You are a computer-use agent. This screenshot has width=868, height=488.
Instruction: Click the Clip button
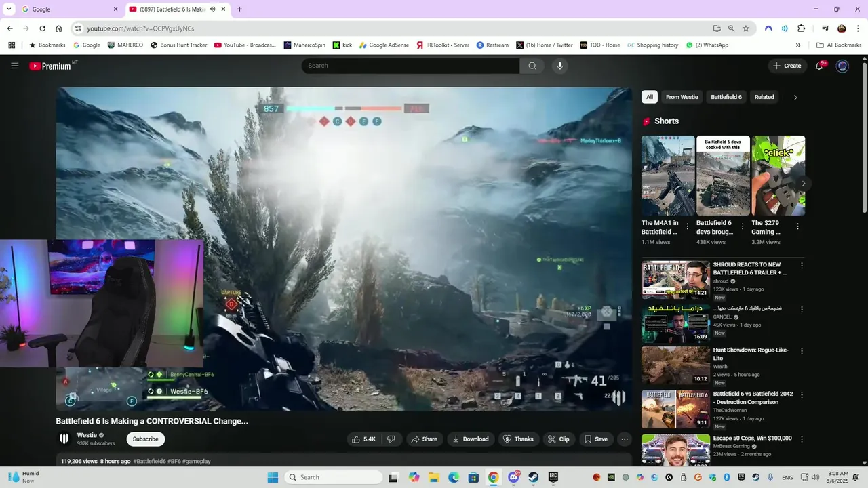click(559, 439)
